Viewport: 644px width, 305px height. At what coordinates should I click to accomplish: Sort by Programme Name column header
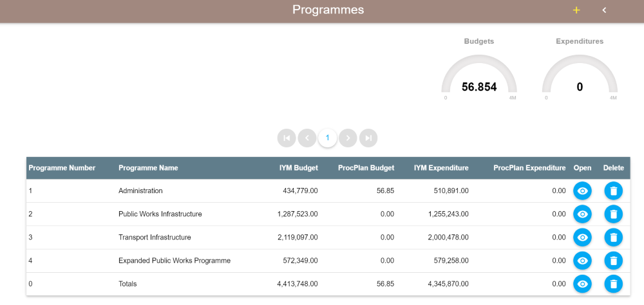(148, 168)
